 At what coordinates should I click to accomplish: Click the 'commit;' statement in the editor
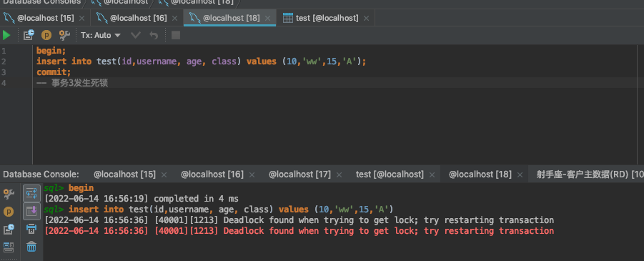[54, 72]
